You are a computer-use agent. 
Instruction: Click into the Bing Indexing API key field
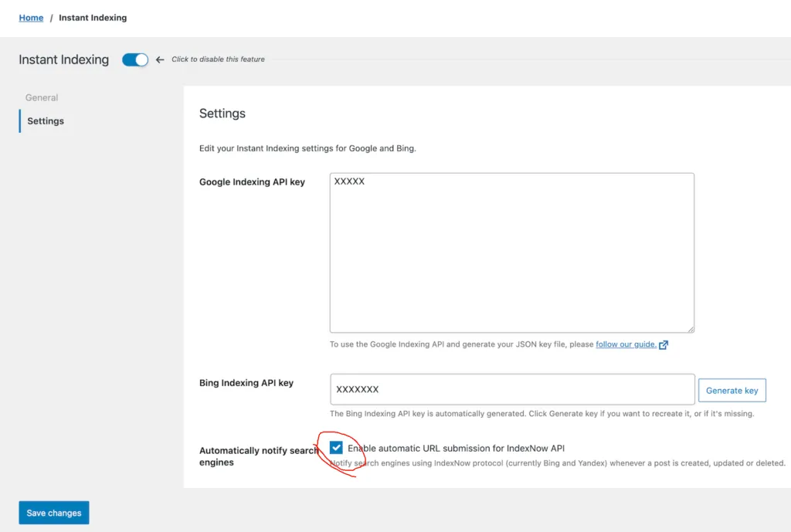pyautogui.click(x=511, y=390)
